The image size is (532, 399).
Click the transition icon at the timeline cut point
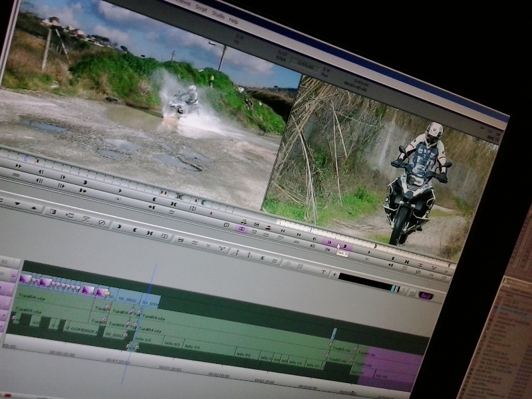pyautogui.click(x=132, y=346)
